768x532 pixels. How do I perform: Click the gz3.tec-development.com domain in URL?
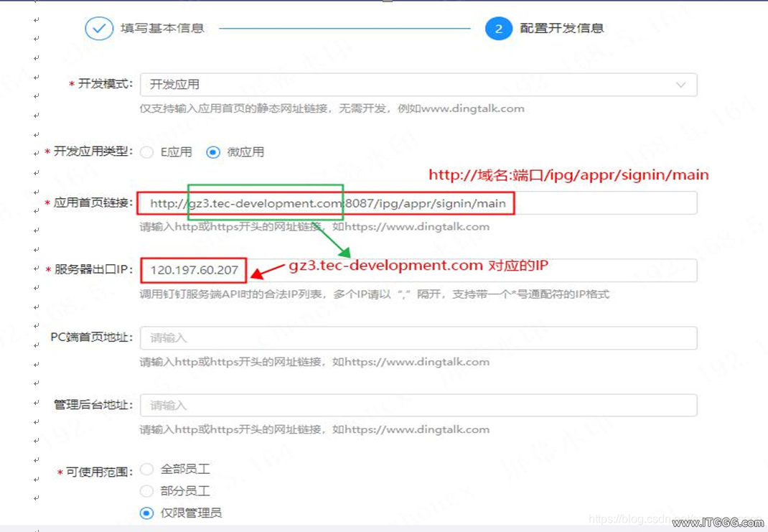(x=266, y=203)
